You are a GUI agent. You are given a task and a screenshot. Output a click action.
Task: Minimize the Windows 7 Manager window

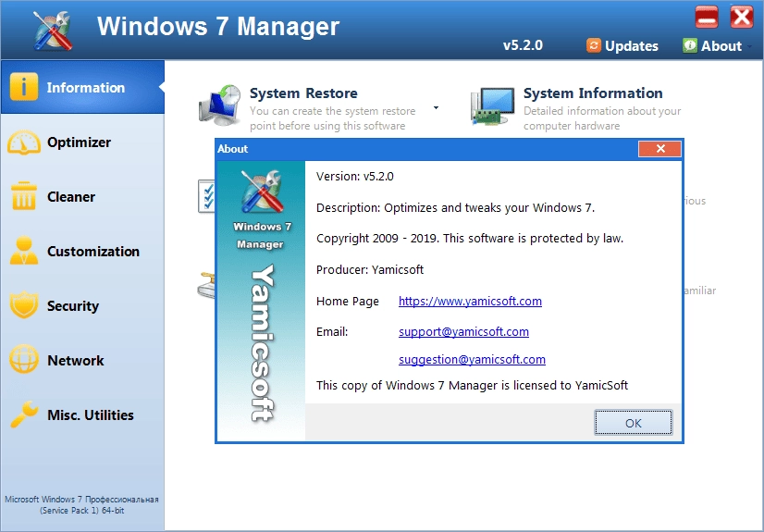(x=706, y=18)
